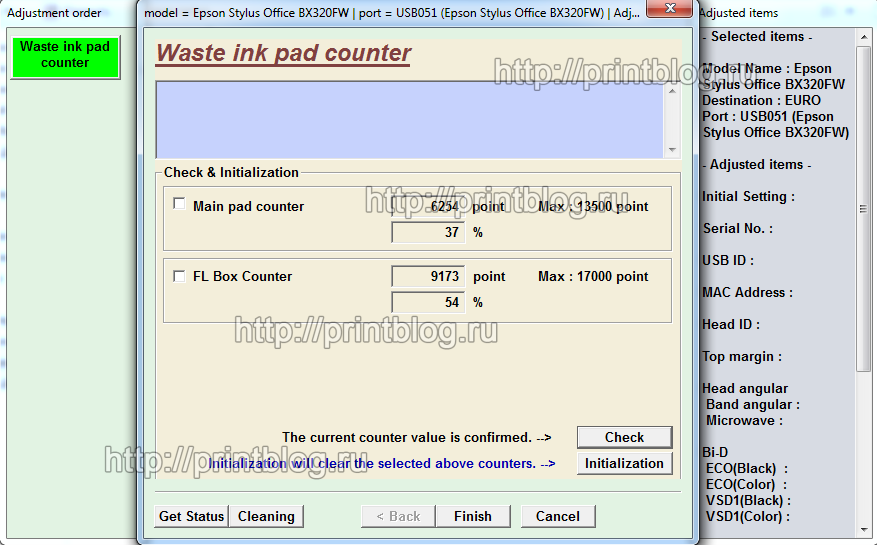Click scroll down arrow of Adjusted items panel

pyautogui.click(x=863, y=529)
